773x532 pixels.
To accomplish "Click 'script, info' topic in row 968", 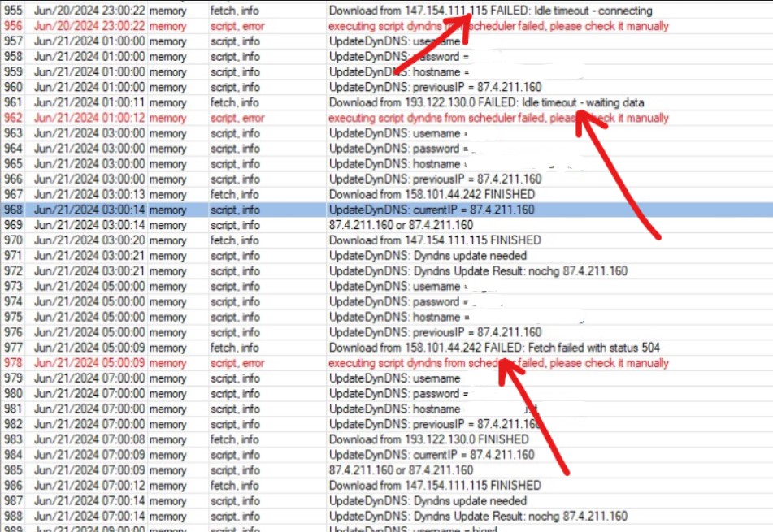I will (x=236, y=210).
